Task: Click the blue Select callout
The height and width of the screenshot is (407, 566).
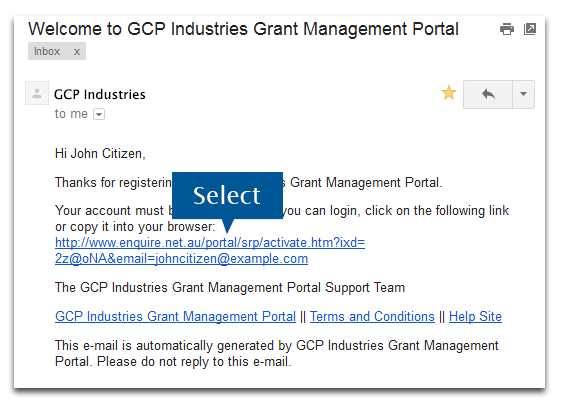Action: [227, 196]
